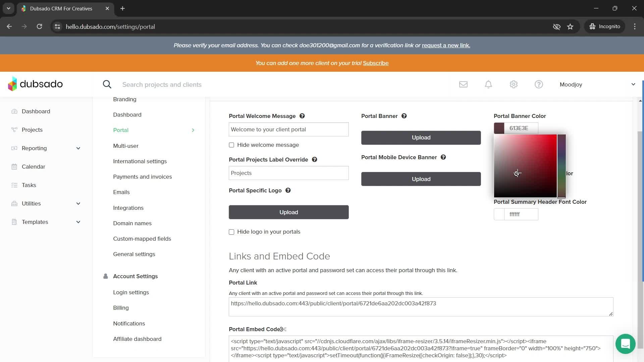Open Notifications settings

pyautogui.click(x=129, y=323)
